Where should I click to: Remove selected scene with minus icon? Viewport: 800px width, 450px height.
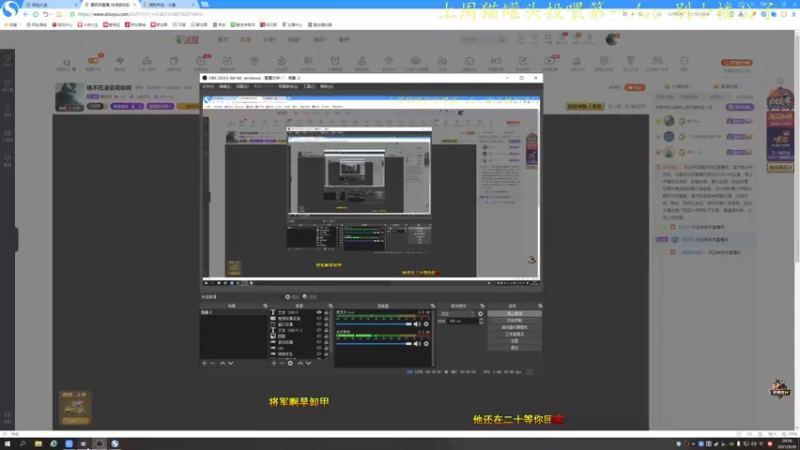tap(213, 363)
